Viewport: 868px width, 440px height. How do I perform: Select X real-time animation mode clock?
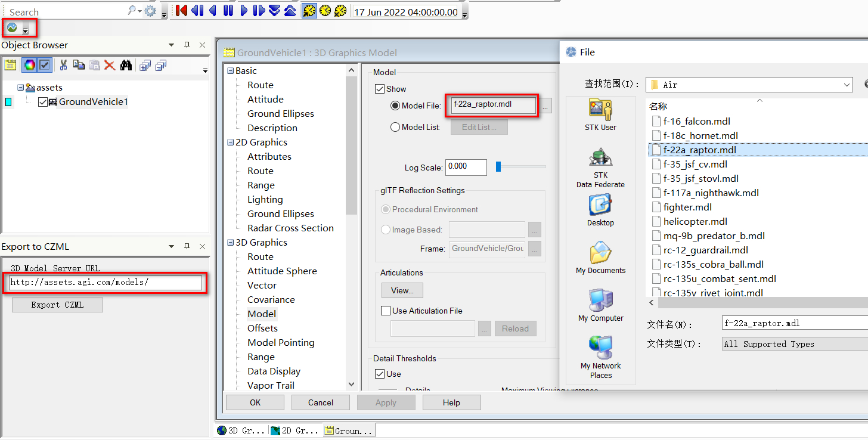tap(340, 11)
